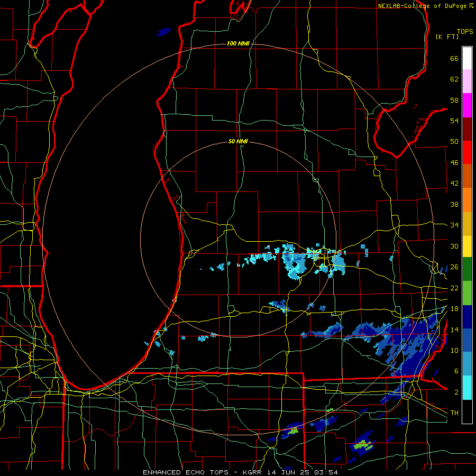The height and width of the screenshot is (476, 476).
Task: Click the bright yellow legend swatch
Action: click(467, 246)
